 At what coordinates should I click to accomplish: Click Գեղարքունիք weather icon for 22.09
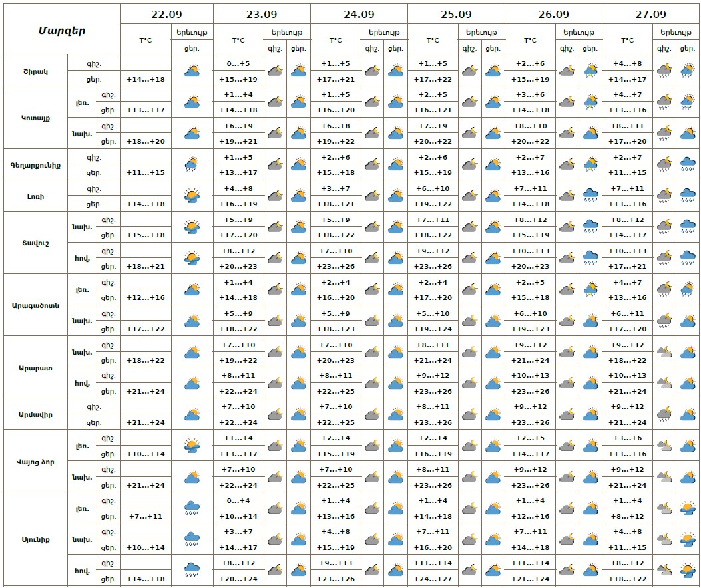click(192, 164)
